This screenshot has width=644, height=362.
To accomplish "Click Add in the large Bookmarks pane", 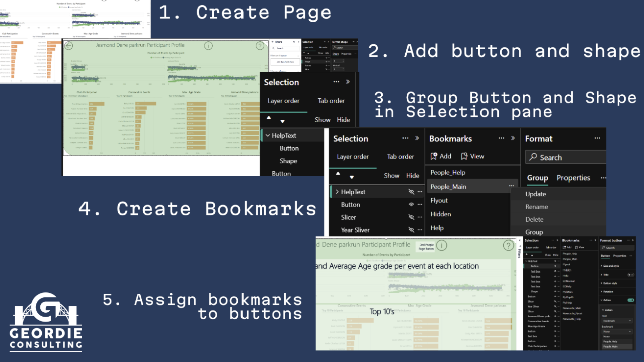I will click(441, 156).
